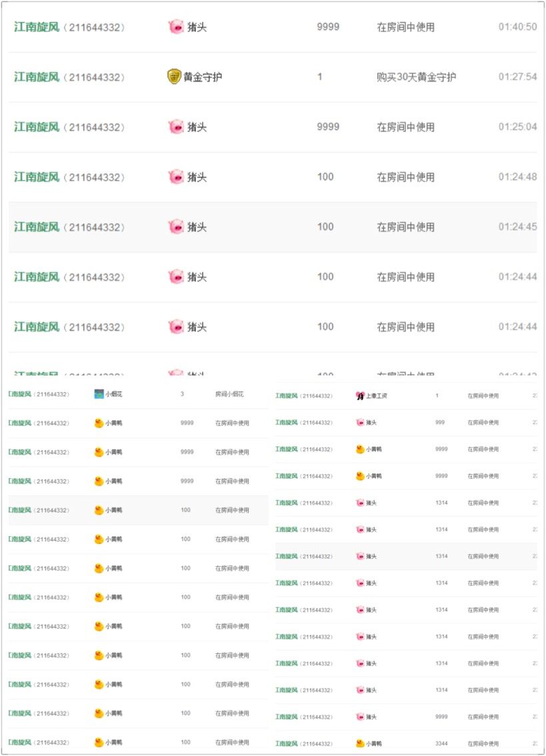Click quantity 9999 in the 01:25:04 row
The height and width of the screenshot is (756, 546).
(328, 127)
